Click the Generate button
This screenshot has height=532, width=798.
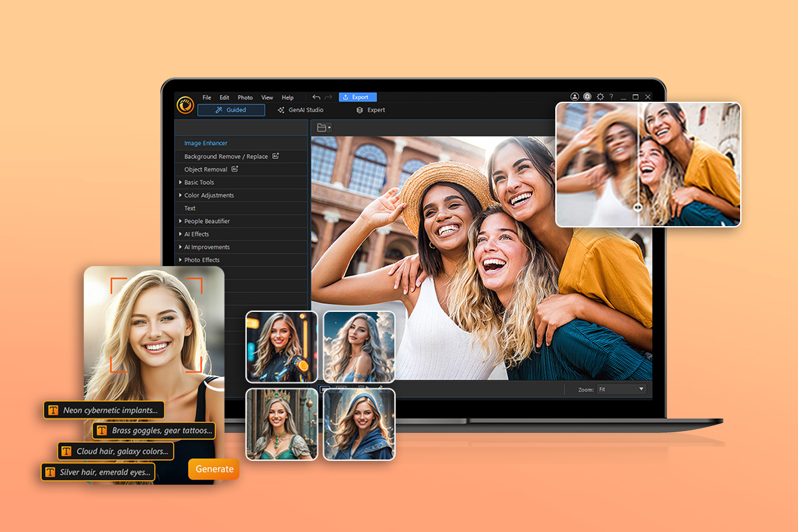point(213,469)
